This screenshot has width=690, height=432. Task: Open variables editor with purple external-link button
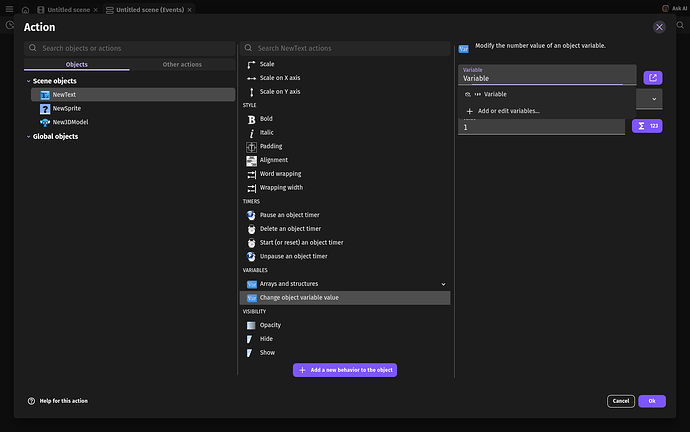click(x=652, y=78)
